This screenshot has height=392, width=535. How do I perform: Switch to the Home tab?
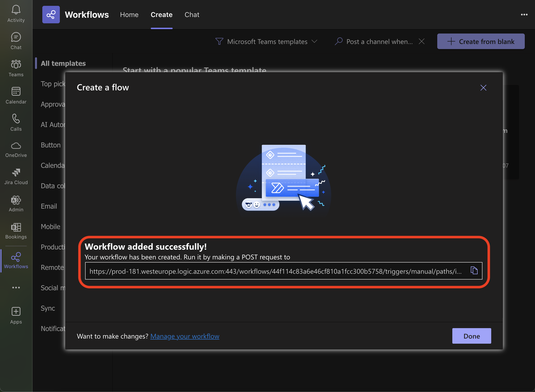pos(129,15)
